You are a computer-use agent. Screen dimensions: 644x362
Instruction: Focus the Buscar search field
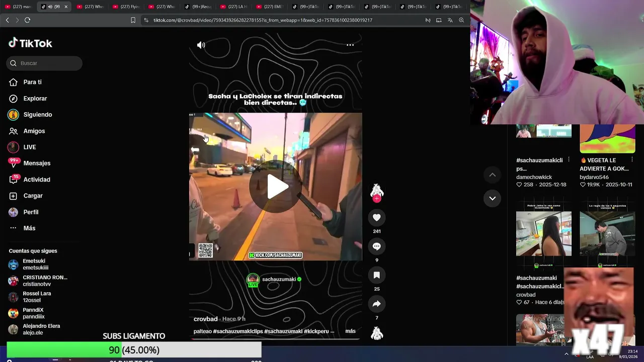click(x=44, y=63)
